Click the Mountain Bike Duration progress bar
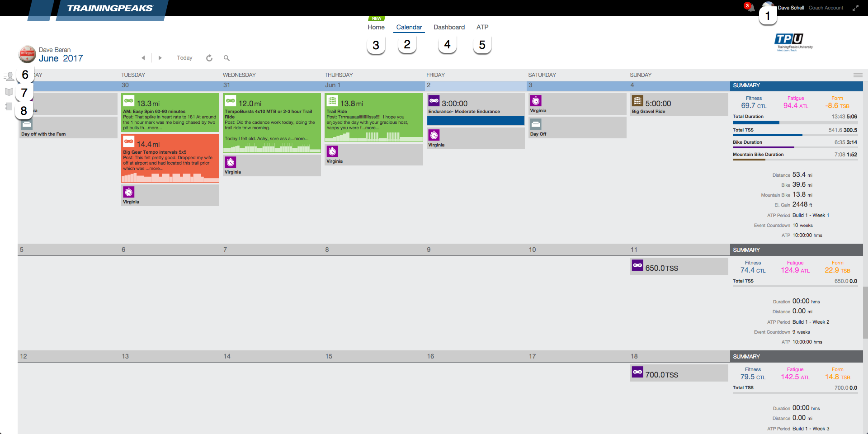868x434 pixels. (795, 160)
